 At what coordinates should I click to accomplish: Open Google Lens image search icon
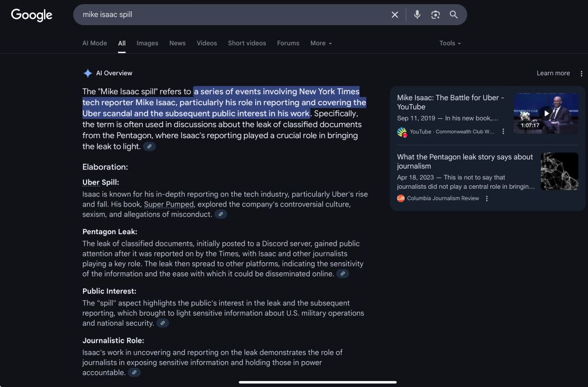[x=435, y=15]
